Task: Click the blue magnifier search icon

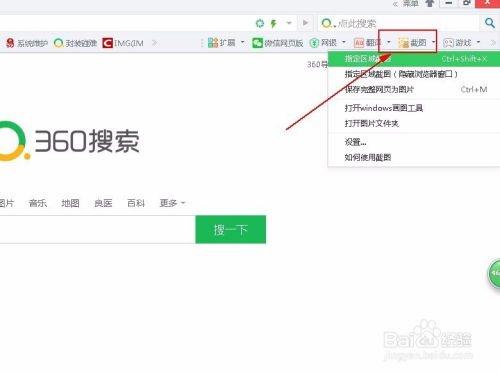Action: [489, 23]
